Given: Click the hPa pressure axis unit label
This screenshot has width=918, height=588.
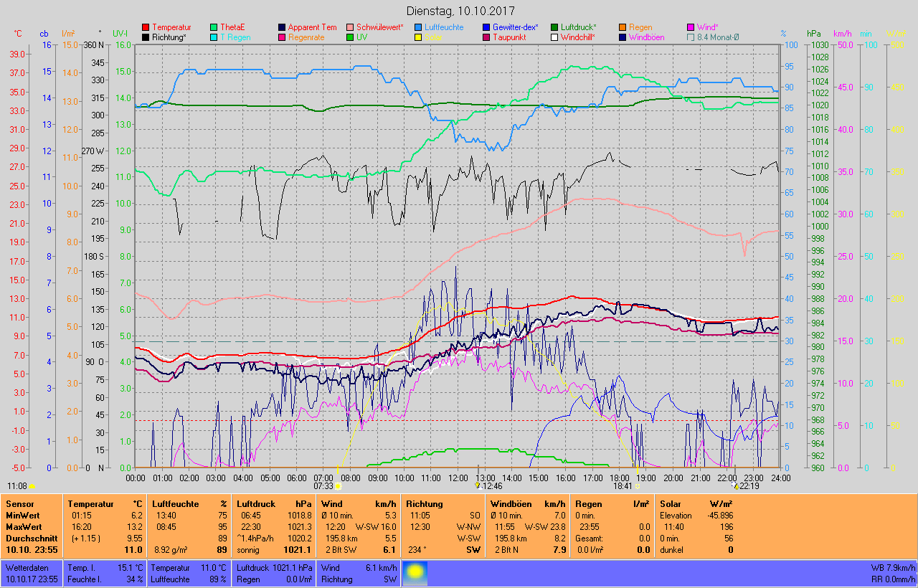Looking at the screenshot, I should (x=813, y=34).
